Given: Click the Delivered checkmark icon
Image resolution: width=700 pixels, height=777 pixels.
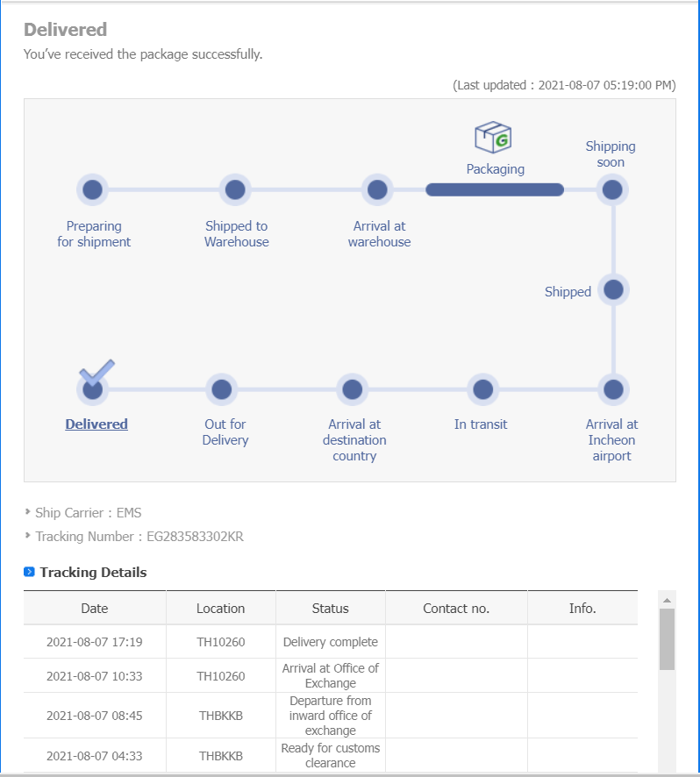Looking at the screenshot, I should 96,374.
